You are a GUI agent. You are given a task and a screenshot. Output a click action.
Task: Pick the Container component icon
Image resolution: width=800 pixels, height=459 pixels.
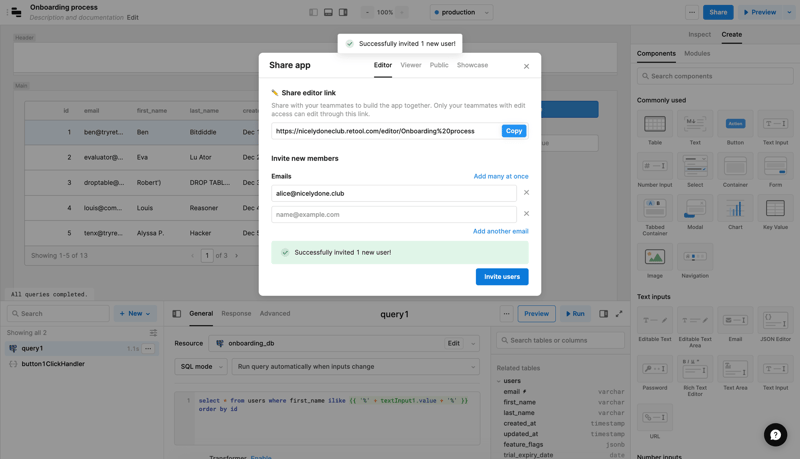click(x=735, y=166)
